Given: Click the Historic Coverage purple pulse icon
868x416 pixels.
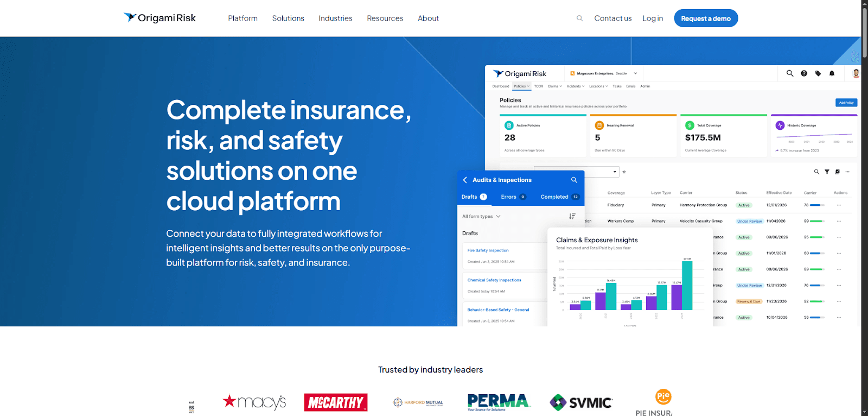Looking at the screenshot, I should (780, 125).
